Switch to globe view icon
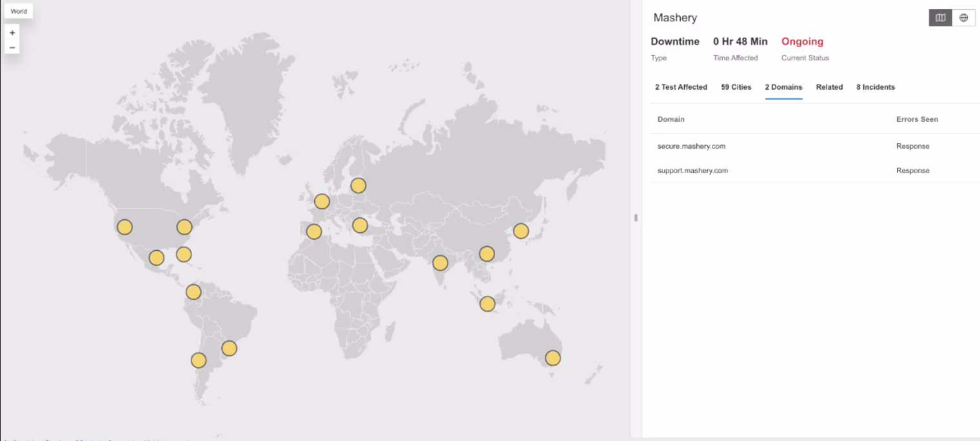The width and height of the screenshot is (980, 441). [963, 18]
